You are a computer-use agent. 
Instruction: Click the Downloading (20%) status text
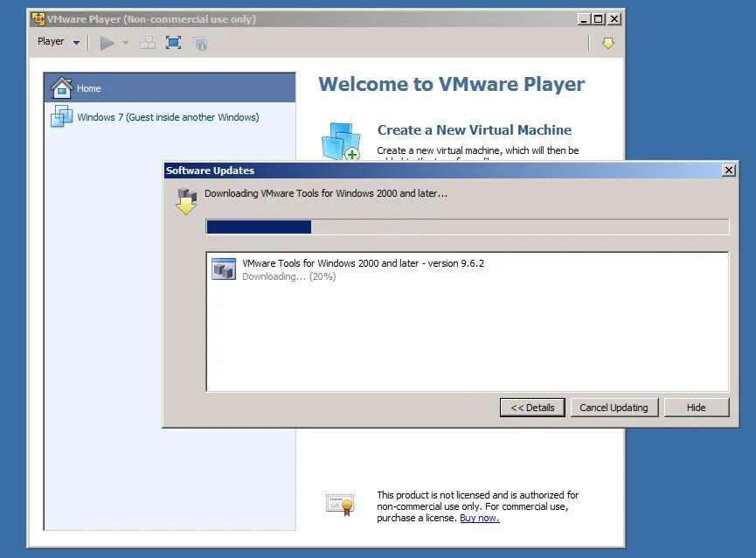tap(288, 276)
